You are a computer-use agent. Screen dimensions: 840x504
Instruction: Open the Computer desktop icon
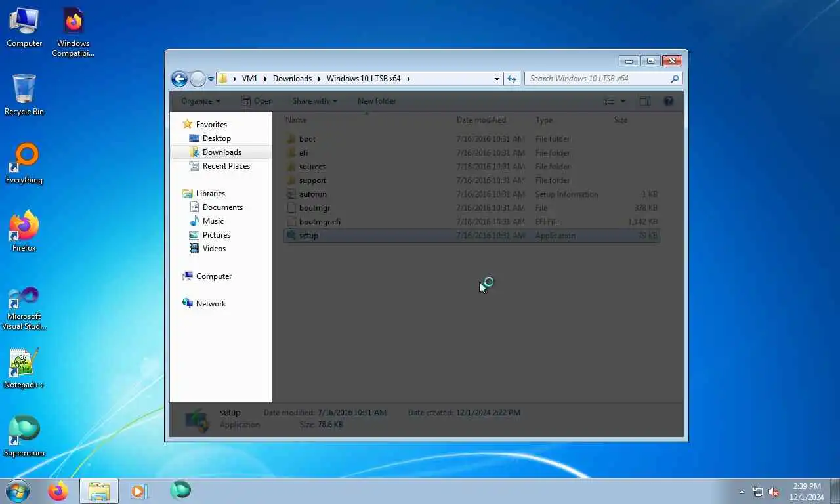coord(24,28)
